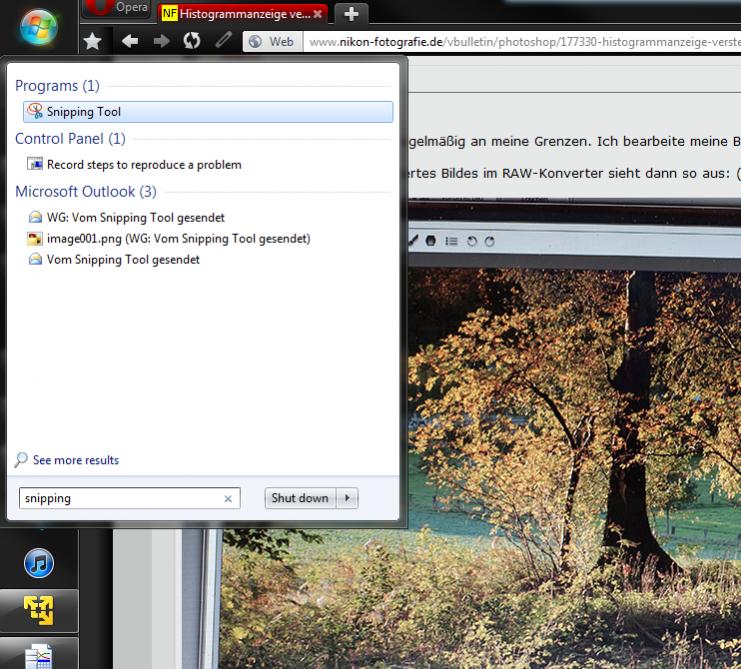Open the Control Panel (1) results heading
Viewport: 741px width, 669px height.
(70, 139)
